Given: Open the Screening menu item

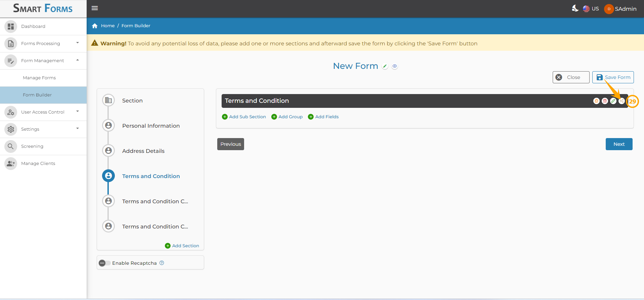Looking at the screenshot, I should (x=43, y=146).
